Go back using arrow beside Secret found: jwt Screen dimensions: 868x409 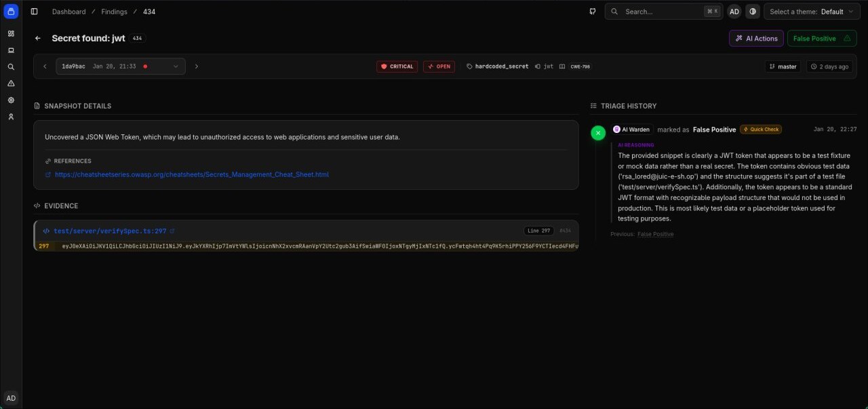[37, 38]
